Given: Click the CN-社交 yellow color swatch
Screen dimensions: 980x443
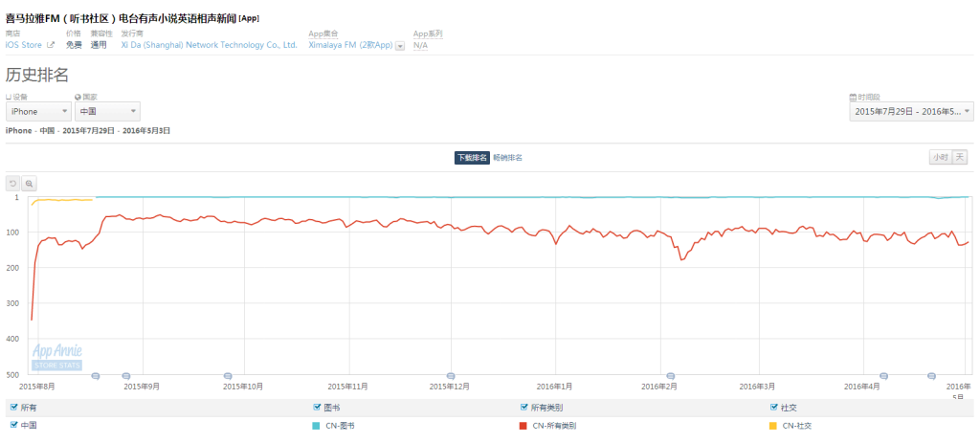Looking at the screenshot, I should click(x=773, y=426).
